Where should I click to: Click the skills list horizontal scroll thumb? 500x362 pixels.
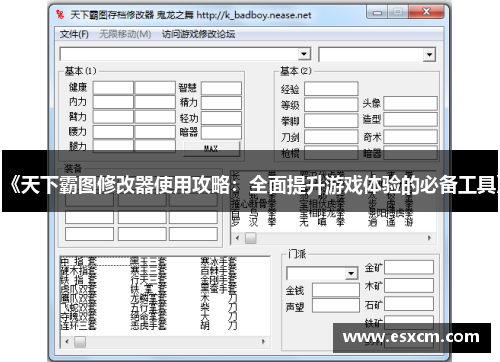pyautogui.click(x=251, y=238)
